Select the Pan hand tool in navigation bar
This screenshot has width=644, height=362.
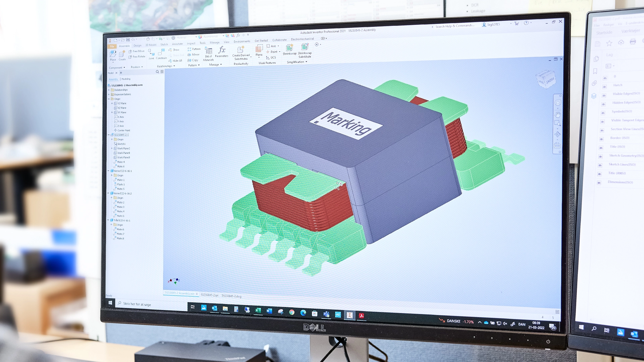[557, 114]
